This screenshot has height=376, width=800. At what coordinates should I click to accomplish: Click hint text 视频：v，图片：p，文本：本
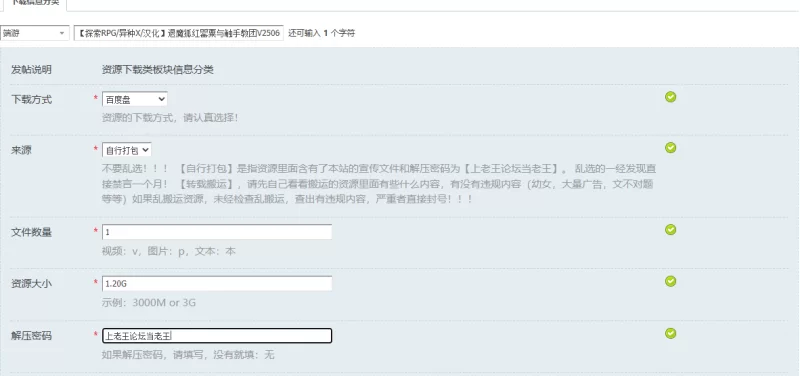pos(169,251)
